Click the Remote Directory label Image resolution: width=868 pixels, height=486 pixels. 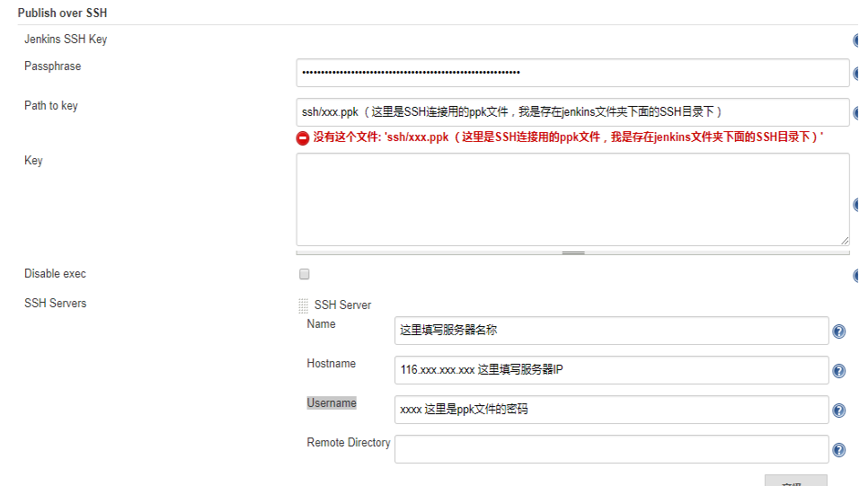click(x=349, y=443)
